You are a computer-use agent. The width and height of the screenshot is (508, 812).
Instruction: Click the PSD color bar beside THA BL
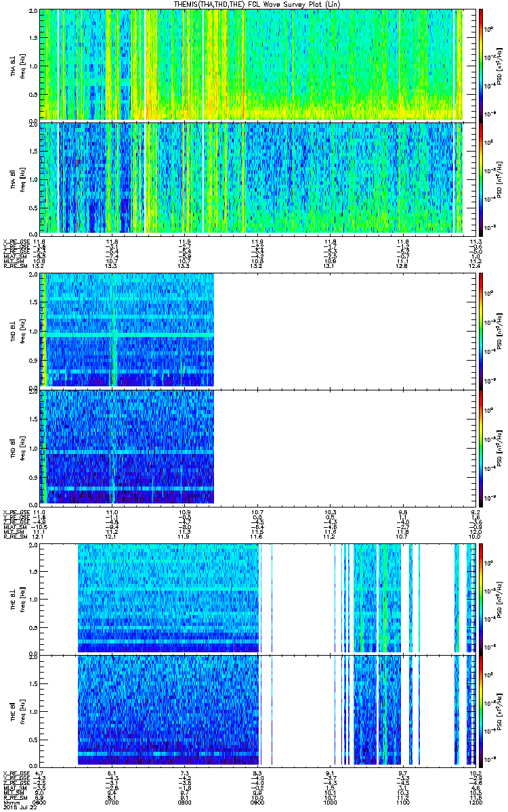(481, 64)
